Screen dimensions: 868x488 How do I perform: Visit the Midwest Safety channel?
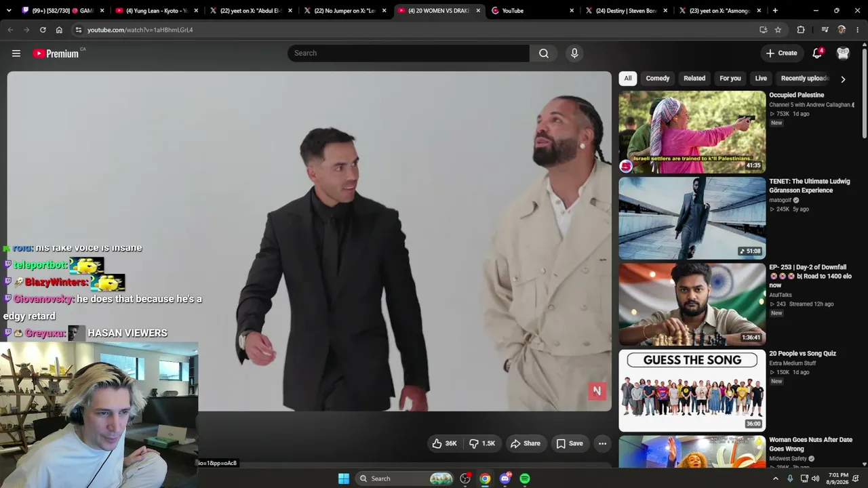pyautogui.click(x=788, y=459)
